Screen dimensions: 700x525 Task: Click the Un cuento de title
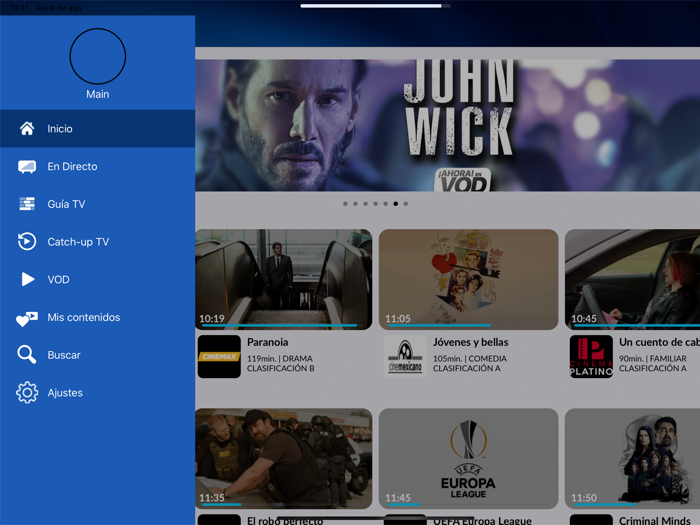point(659,342)
